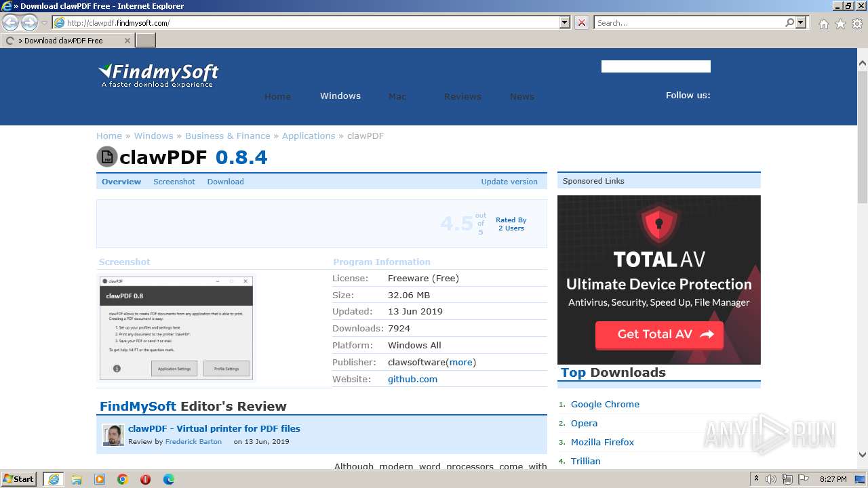Click the publisher (more) link
Image resolution: width=868 pixels, height=488 pixels.
point(460,362)
